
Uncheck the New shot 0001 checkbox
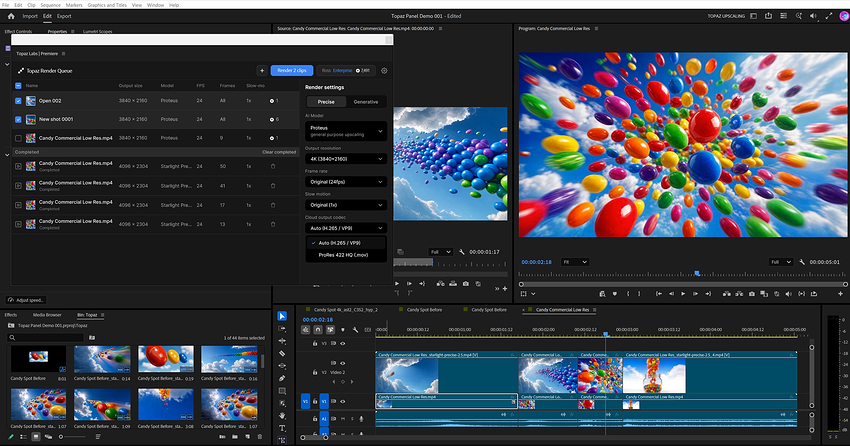(x=18, y=119)
